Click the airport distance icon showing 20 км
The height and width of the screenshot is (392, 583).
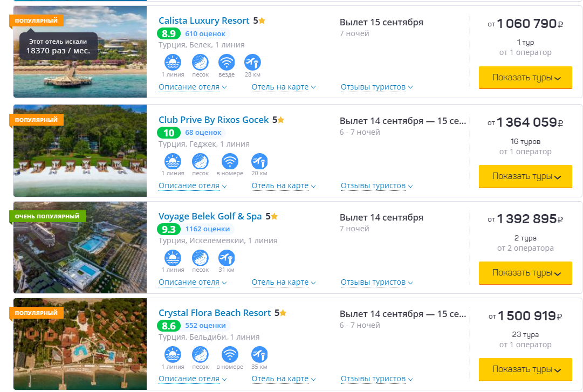click(x=259, y=162)
